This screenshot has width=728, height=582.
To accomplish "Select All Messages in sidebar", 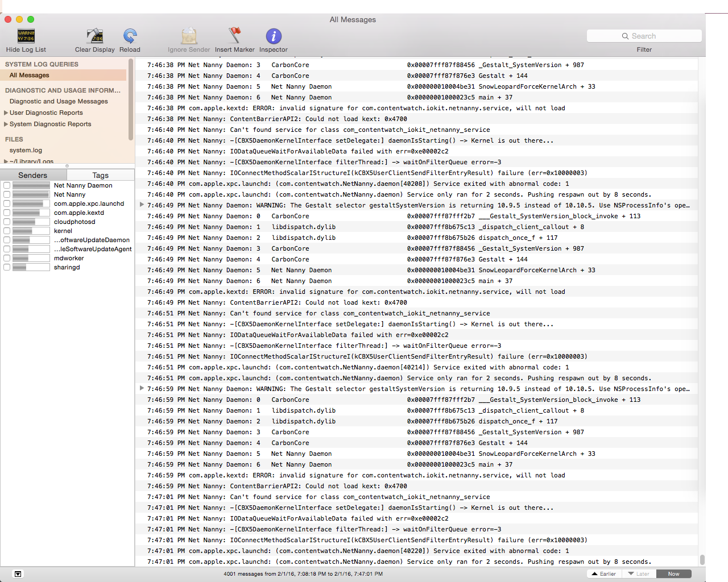I will pyautogui.click(x=64, y=75).
